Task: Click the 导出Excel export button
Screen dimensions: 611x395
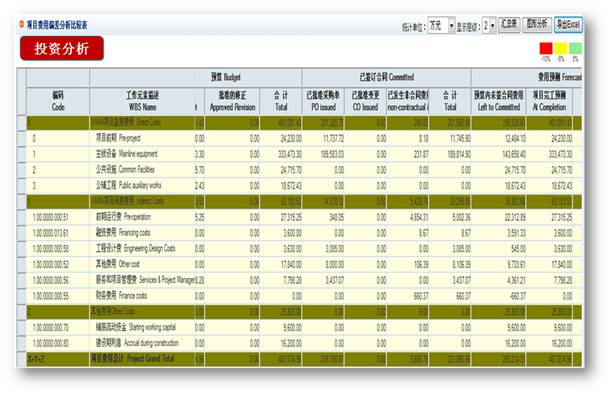Action: pos(568,25)
